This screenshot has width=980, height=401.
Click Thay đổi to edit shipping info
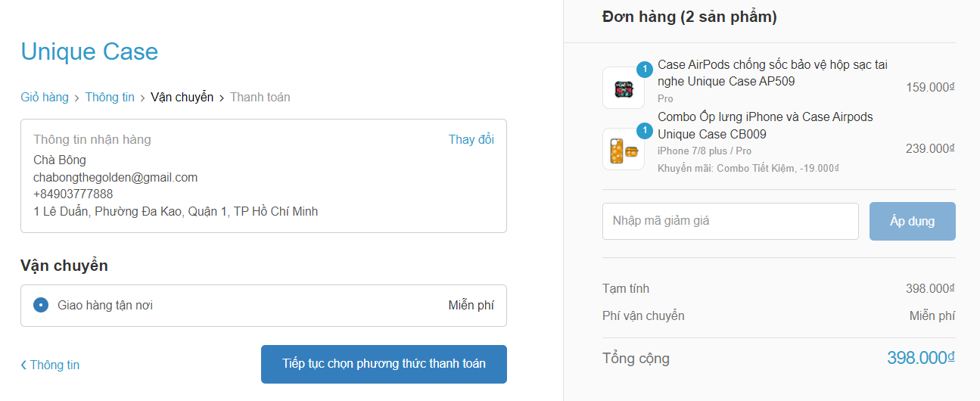pyautogui.click(x=471, y=139)
